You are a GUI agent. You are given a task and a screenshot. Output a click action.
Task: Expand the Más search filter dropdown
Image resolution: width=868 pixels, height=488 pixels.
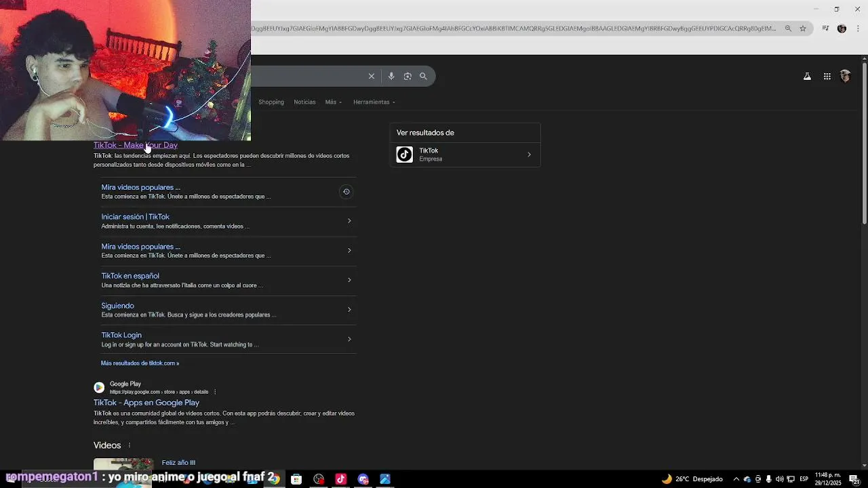(x=333, y=102)
